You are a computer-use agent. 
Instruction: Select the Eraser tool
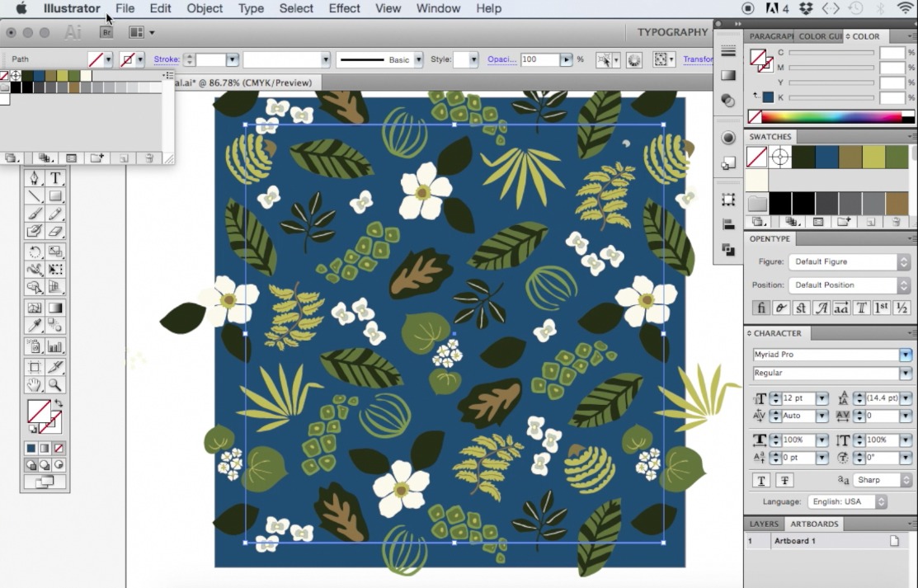click(x=55, y=232)
